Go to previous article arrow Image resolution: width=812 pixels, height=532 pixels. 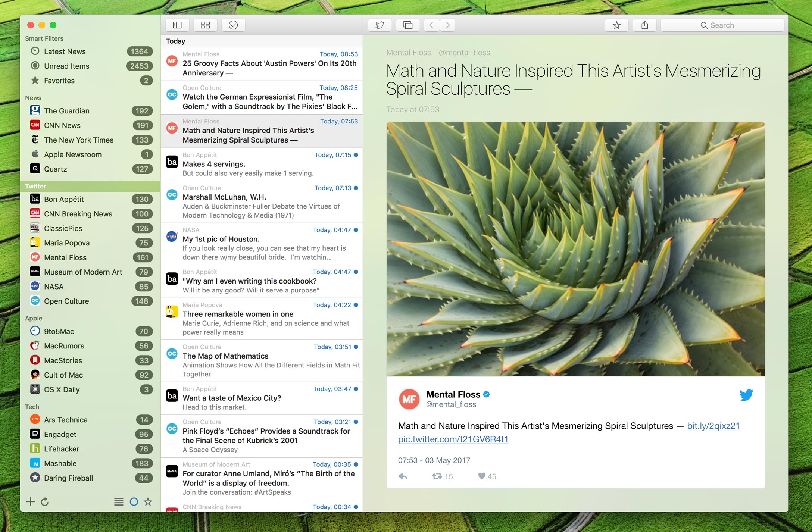click(x=431, y=25)
